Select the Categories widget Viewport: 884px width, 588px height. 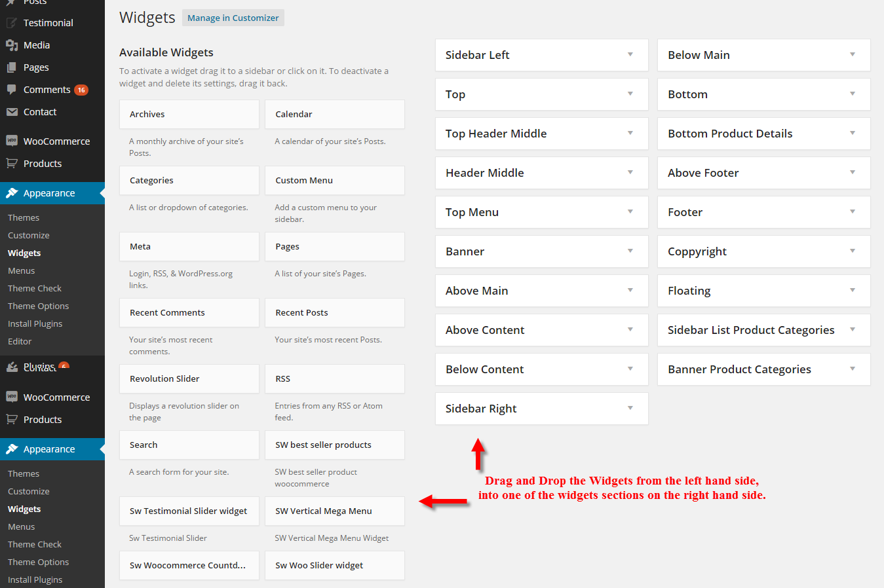point(189,180)
